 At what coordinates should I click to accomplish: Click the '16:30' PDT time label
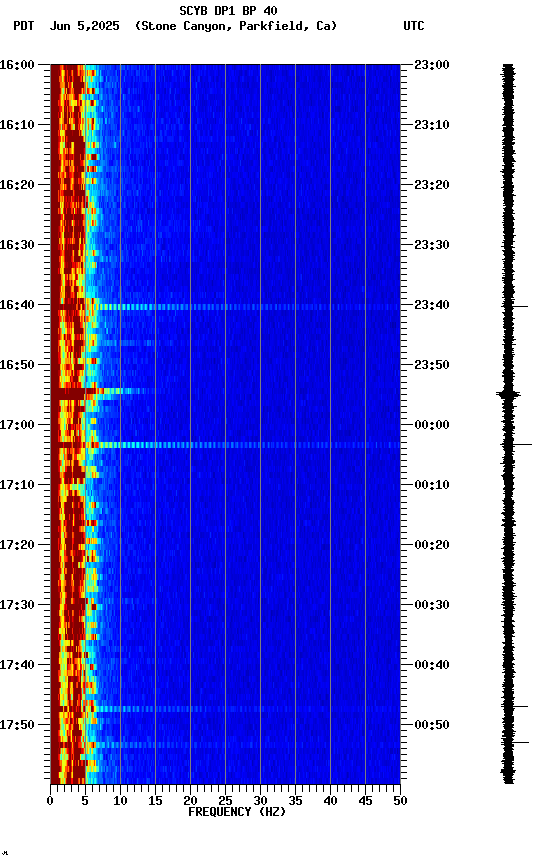coord(17,245)
